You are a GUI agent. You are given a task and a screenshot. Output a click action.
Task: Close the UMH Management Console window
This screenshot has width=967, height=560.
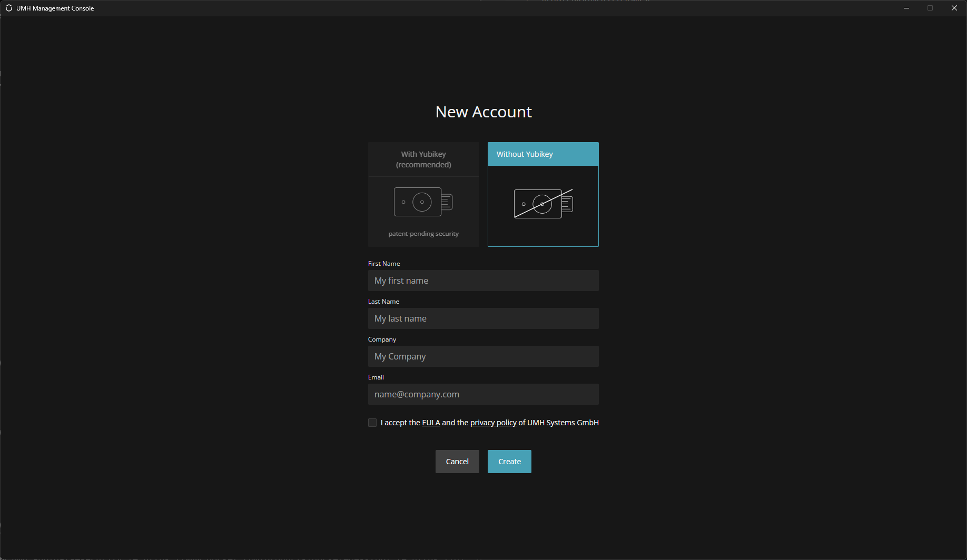(954, 8)
